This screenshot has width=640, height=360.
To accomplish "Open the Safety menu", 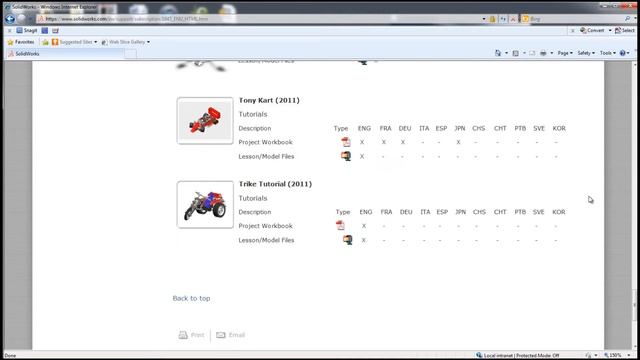I will (x=586, y=53).
